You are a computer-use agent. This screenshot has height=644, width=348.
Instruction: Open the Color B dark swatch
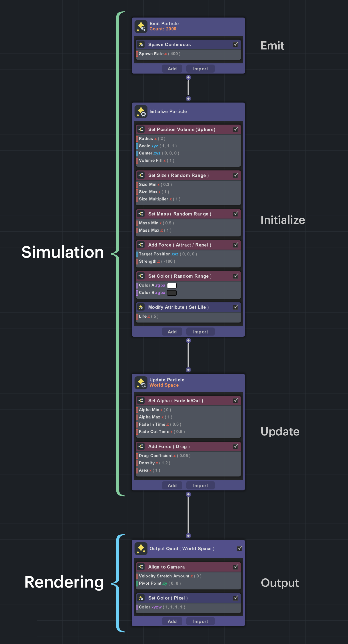tap(172, 293)
